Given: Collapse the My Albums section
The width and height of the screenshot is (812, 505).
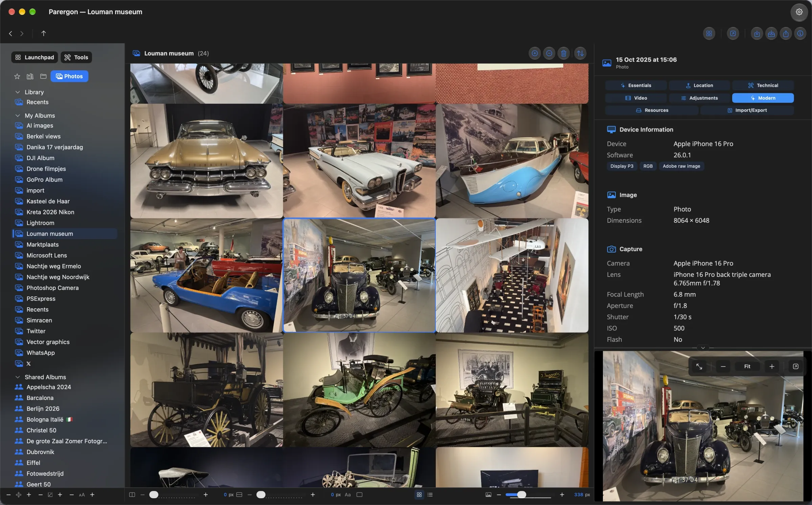Looking at the screenshot, I should click(x=18, y=116).
